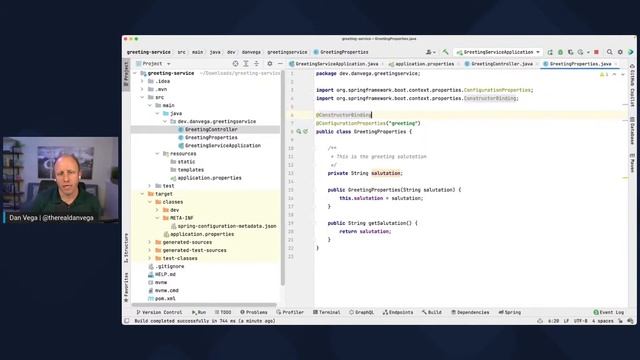Expand the .mvn folder
Viewport: 640px width, 360px height.
click(x=142, y=89)
